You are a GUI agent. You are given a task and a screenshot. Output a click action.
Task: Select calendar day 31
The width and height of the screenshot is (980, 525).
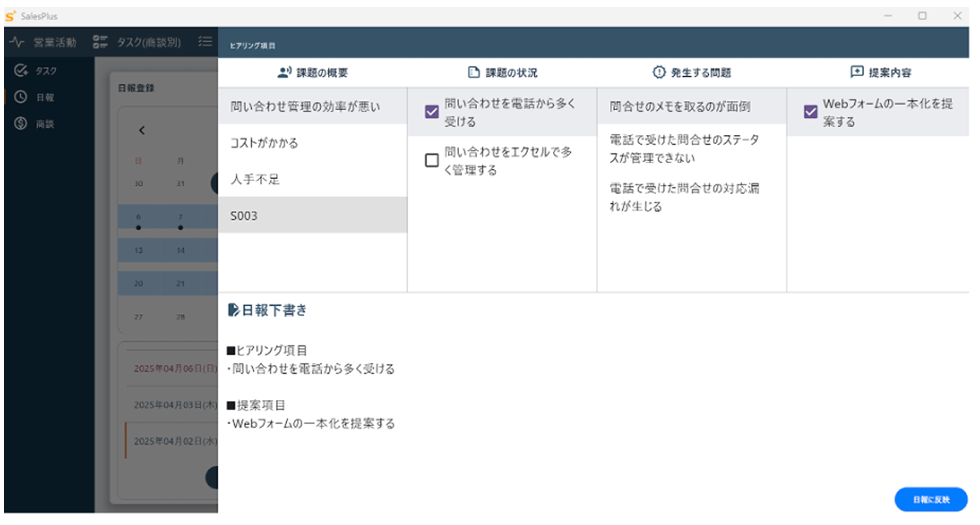(x=181, y=184)
